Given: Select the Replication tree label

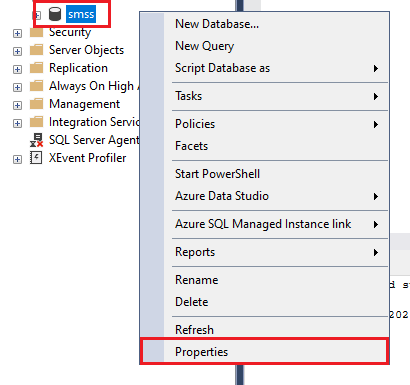Looking at the screenshot, I should pos(78,68).
